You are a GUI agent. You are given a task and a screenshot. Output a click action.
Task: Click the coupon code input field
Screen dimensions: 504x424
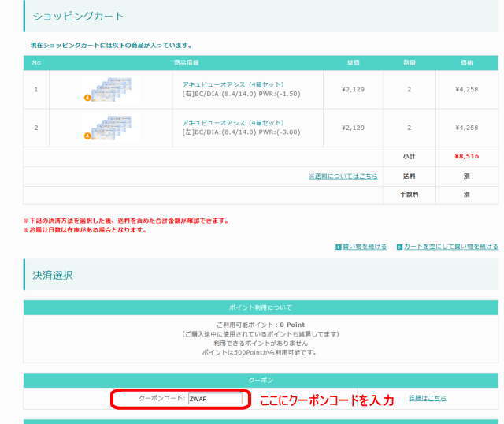click(x=215, y=399)
